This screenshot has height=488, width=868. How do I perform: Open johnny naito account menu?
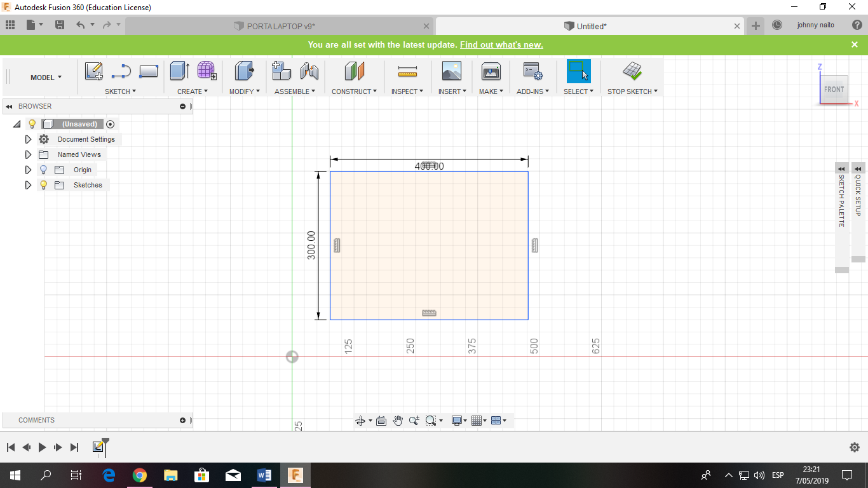pyautogui.click(x=816, y=25)
